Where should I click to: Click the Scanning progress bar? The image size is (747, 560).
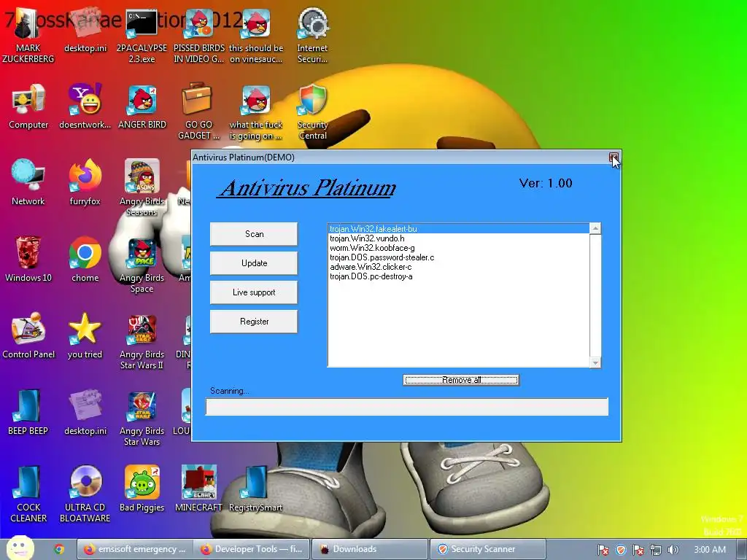click(407, 407)
